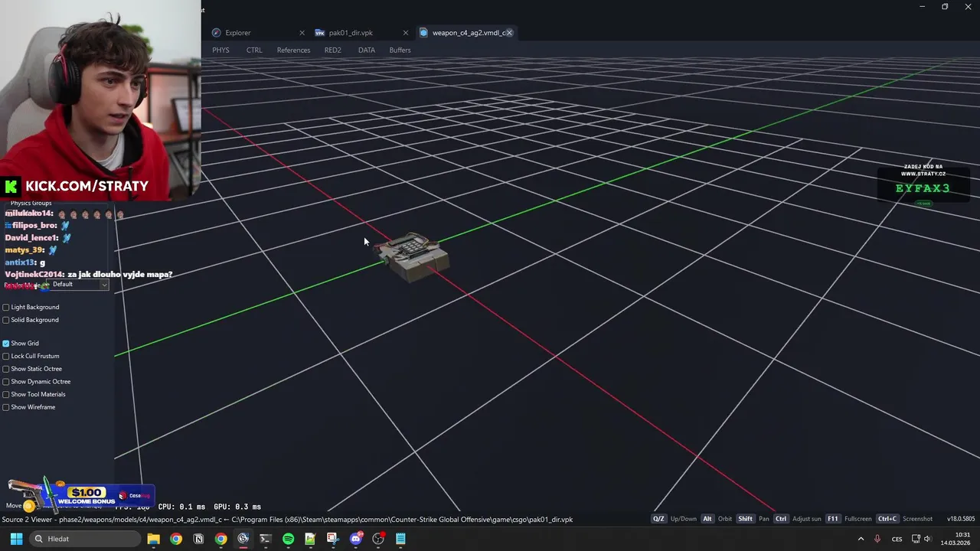Screen dimensions: 980x551
Task: Open the References sub-tab
Action: pos(293,50)
